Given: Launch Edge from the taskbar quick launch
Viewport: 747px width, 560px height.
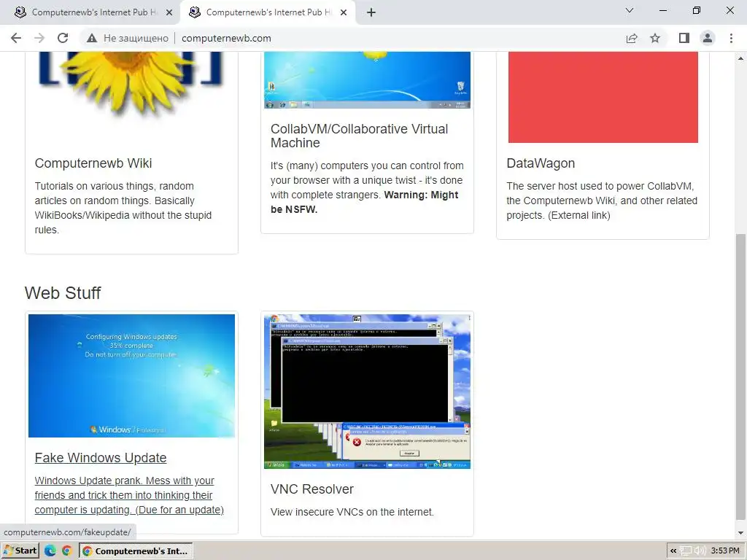Looking at the screenshot, I should [x=50, y=551].
